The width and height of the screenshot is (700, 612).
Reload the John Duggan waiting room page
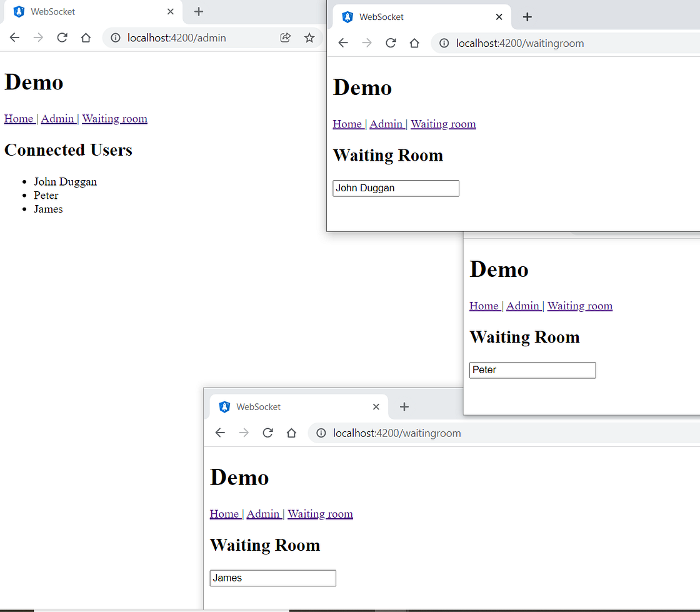click(x=390, y=43)
